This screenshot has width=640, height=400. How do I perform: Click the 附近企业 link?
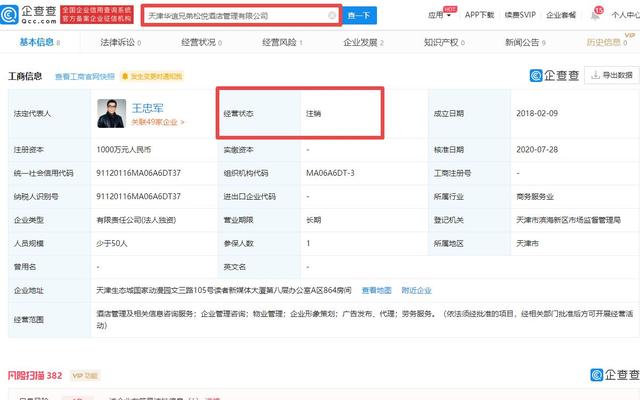click(x=416, y=290)
